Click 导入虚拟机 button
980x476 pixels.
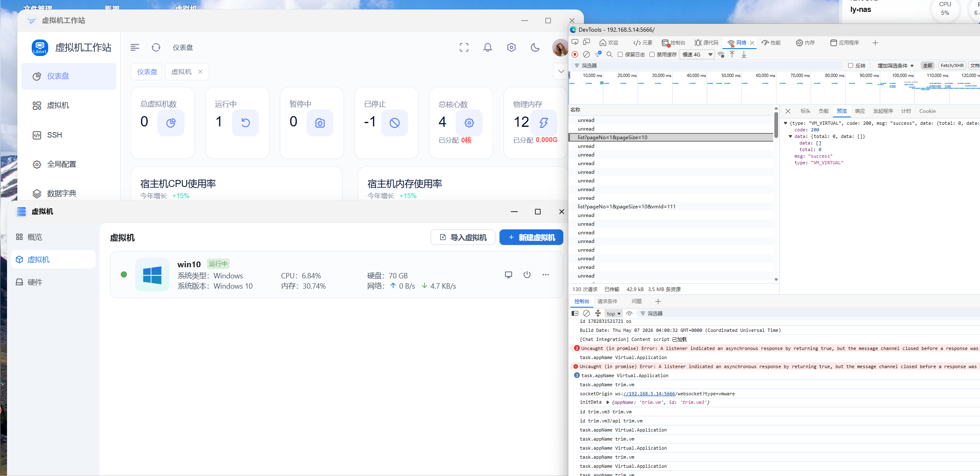[463, 237]
